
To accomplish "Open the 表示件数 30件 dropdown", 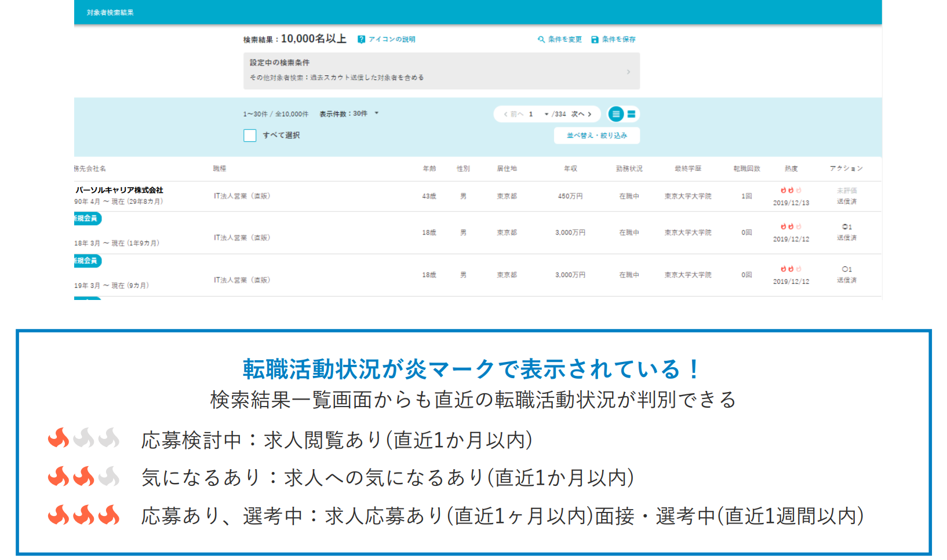I will (x=377, y=114).
